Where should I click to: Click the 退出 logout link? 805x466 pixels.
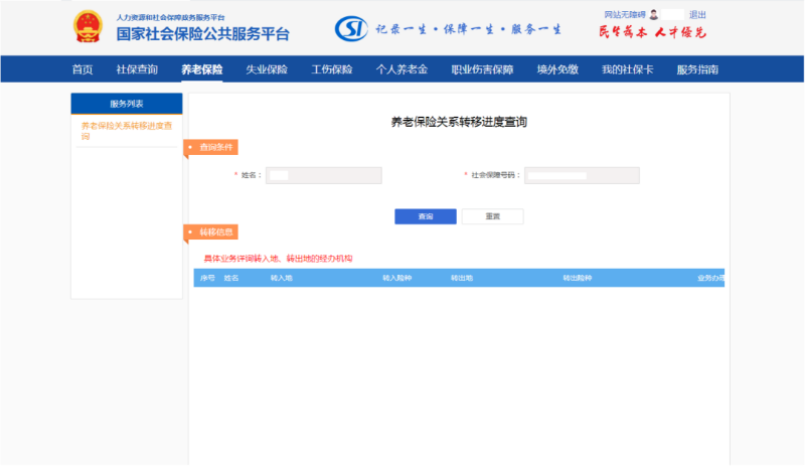coord(698,15)
